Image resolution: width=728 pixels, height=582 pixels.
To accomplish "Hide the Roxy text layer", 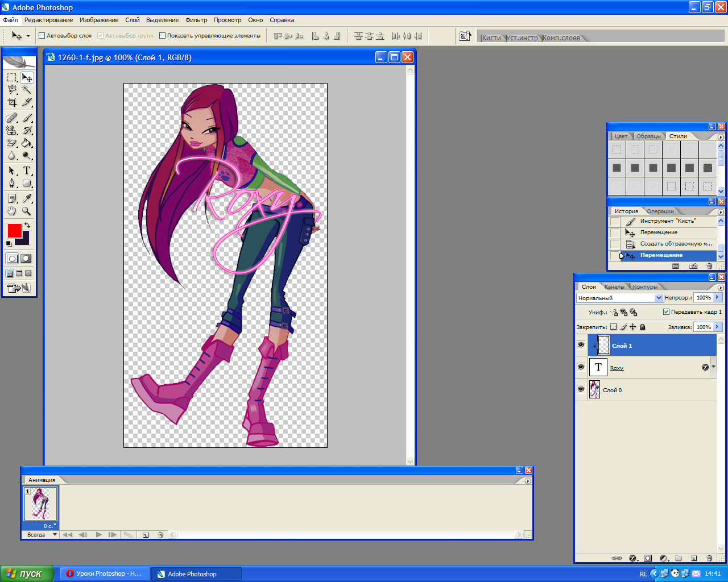I will click(x=581, y=367).
